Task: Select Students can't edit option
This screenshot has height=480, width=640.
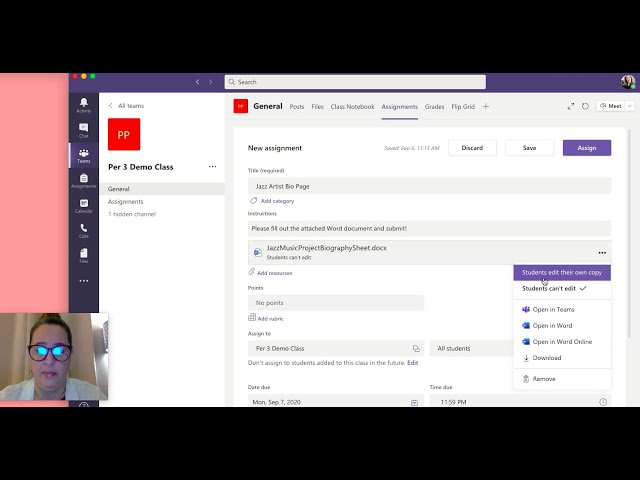Action: [562, 289]
